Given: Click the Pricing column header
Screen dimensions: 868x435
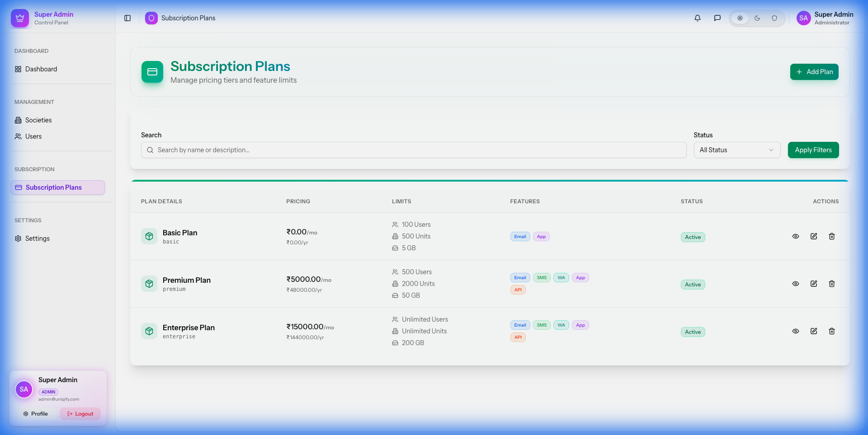Looking at the screenshot, I should (298, 201).
